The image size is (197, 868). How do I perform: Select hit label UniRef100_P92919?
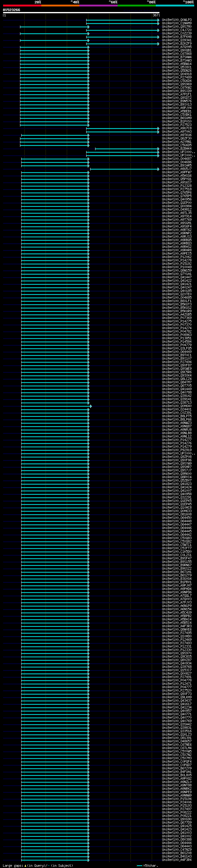pos(176,450)
